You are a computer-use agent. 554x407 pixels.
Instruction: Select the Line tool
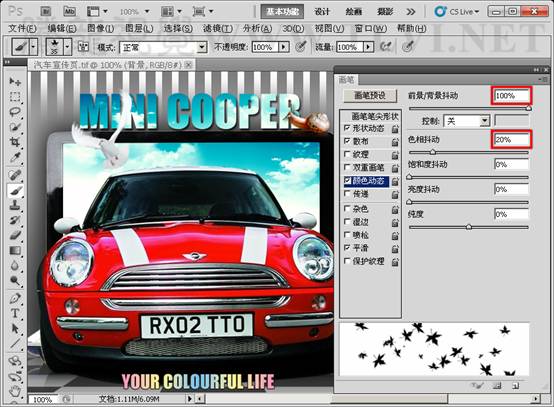pos(15,343)
